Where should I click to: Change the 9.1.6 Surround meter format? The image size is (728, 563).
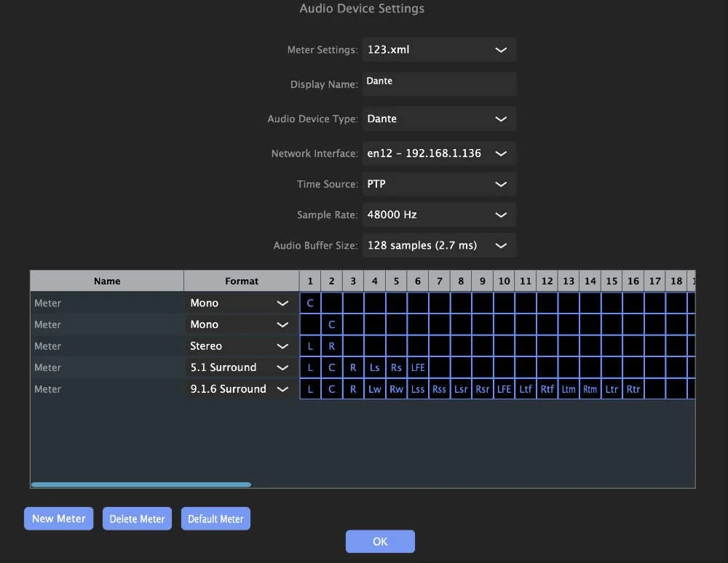coord(240,388)
